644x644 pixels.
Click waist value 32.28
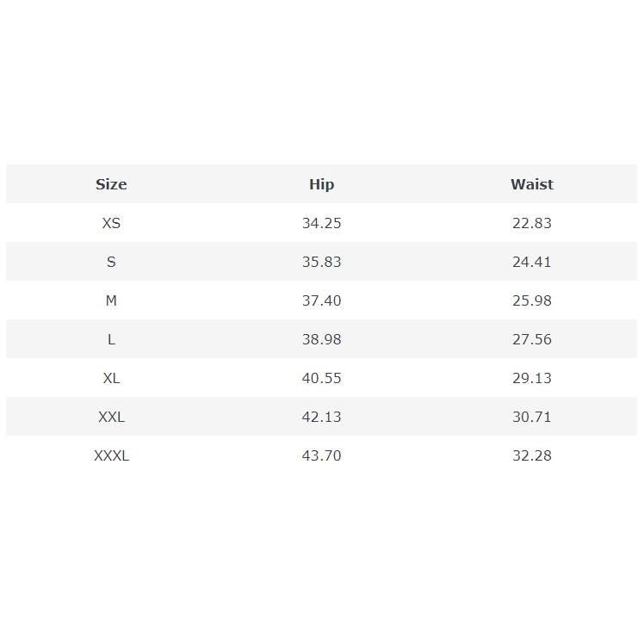point(531,455)
